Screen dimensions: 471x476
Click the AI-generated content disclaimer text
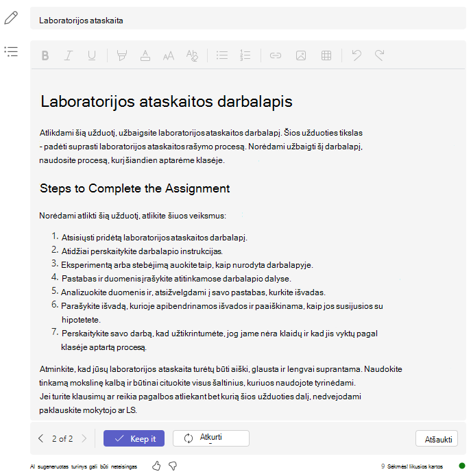click(84, 466)
